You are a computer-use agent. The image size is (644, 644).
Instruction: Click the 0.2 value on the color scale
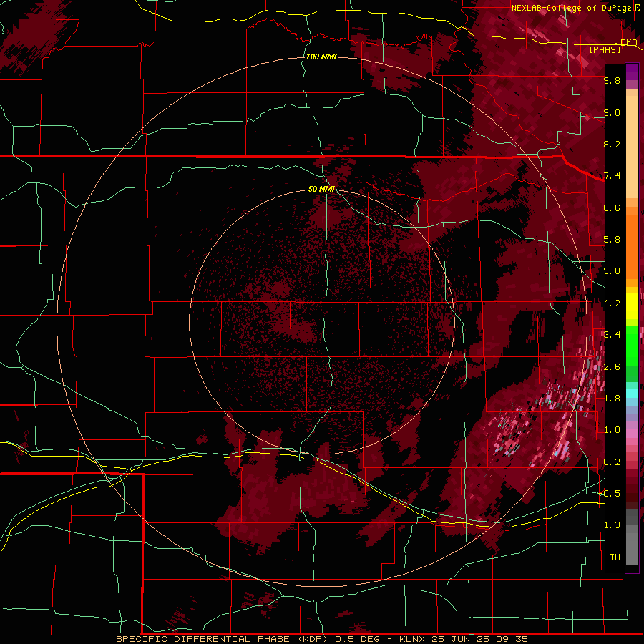pyautogui.click(x=612, y=462)
